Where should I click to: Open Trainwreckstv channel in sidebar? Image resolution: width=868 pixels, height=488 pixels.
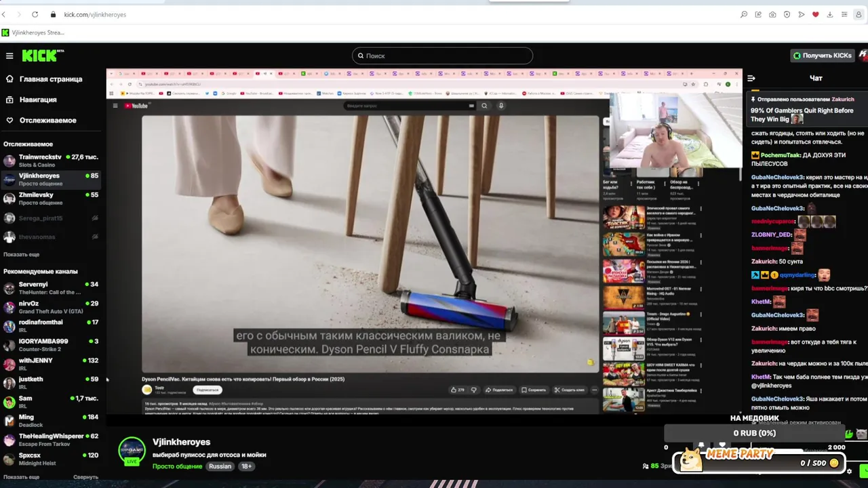tap(52, 161)
